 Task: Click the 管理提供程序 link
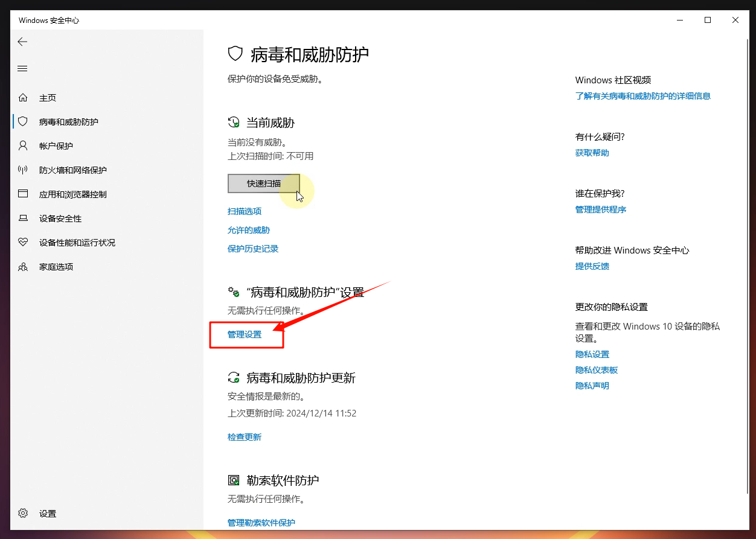pos(601,209)
